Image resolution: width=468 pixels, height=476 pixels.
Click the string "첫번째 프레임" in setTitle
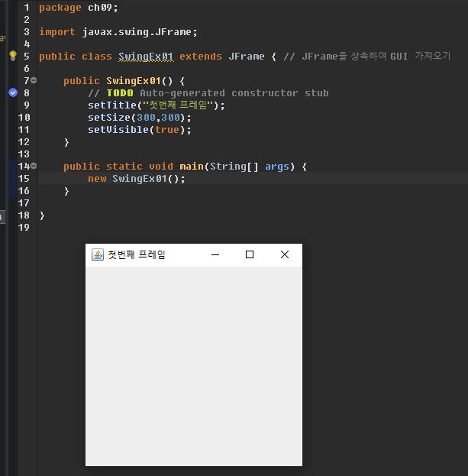click(x=178, y=105)
